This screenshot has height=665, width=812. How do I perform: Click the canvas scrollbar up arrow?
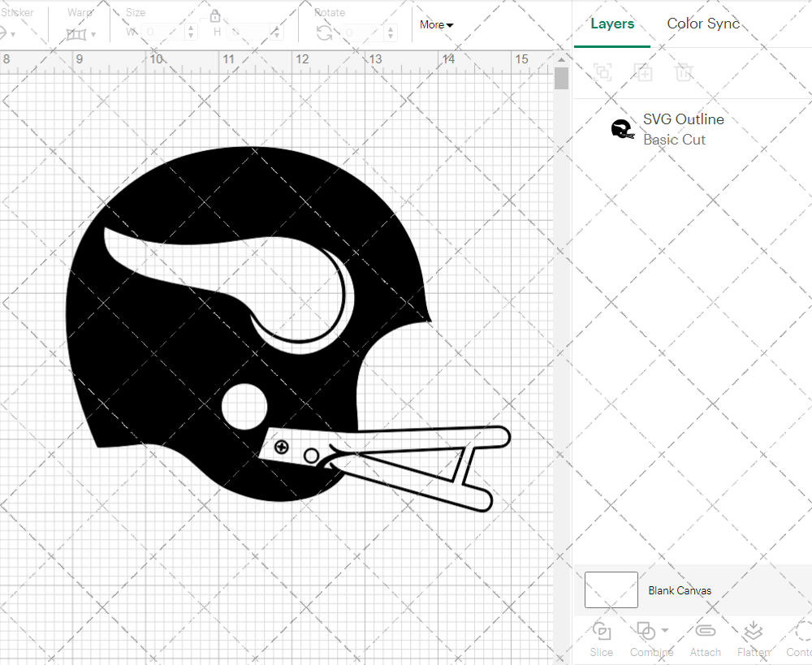coord(561,59)
